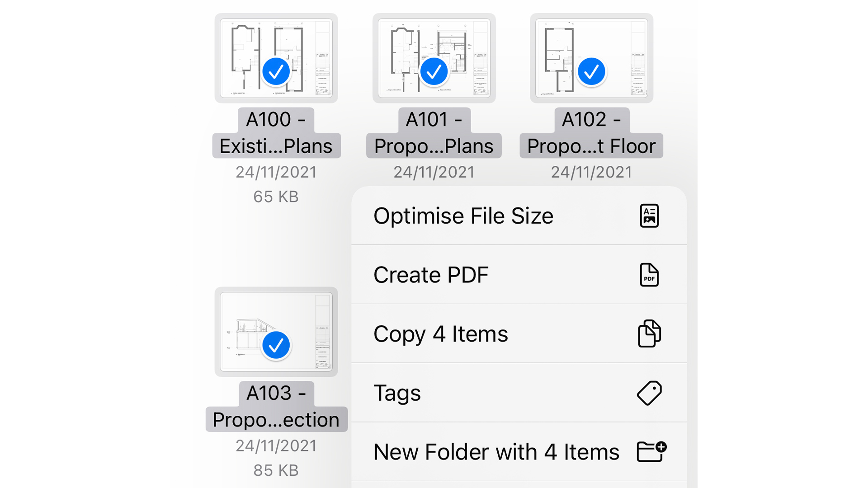Select the A102 Proposed Floor file
This screenshot has height=488, width=868.
[590, 60]
